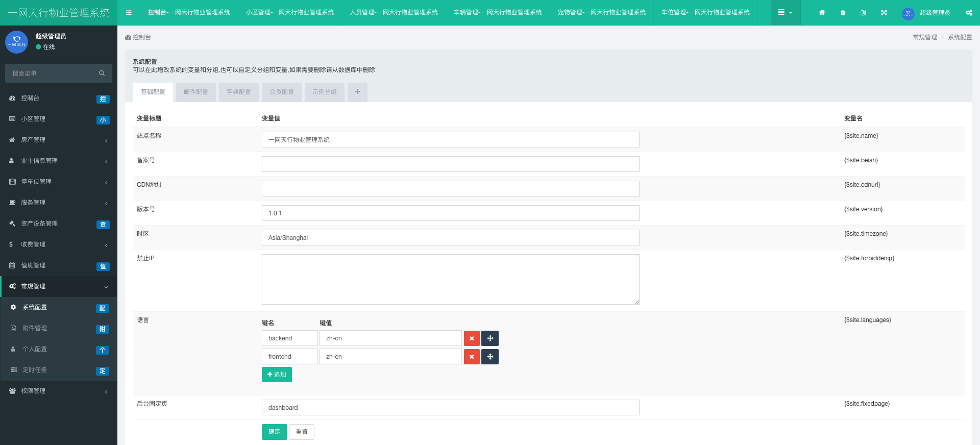Open the tab list dropdown in the top bar
The height and width of the screenshot is (445, 980).
(785, 13)
